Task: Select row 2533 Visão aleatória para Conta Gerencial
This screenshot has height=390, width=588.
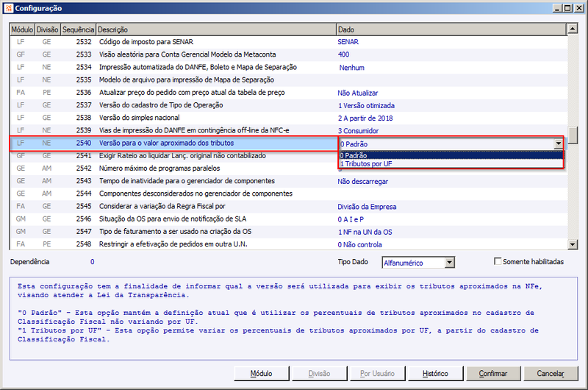Action: (288, 54)
